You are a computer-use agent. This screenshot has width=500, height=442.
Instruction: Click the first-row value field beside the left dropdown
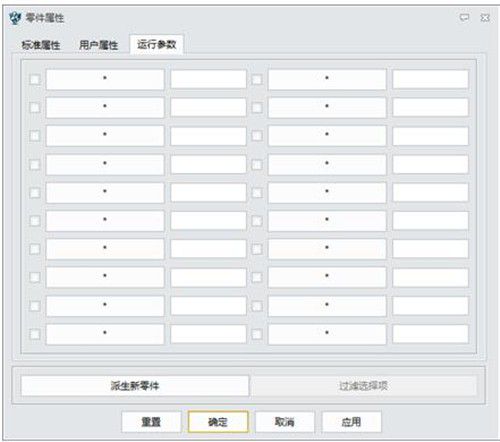point(208,79)
